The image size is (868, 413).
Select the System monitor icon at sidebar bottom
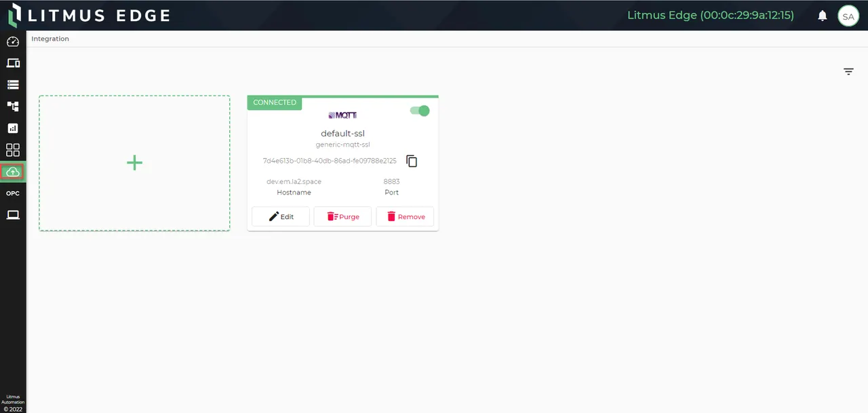pyautogui.click(x=13, y=215)
